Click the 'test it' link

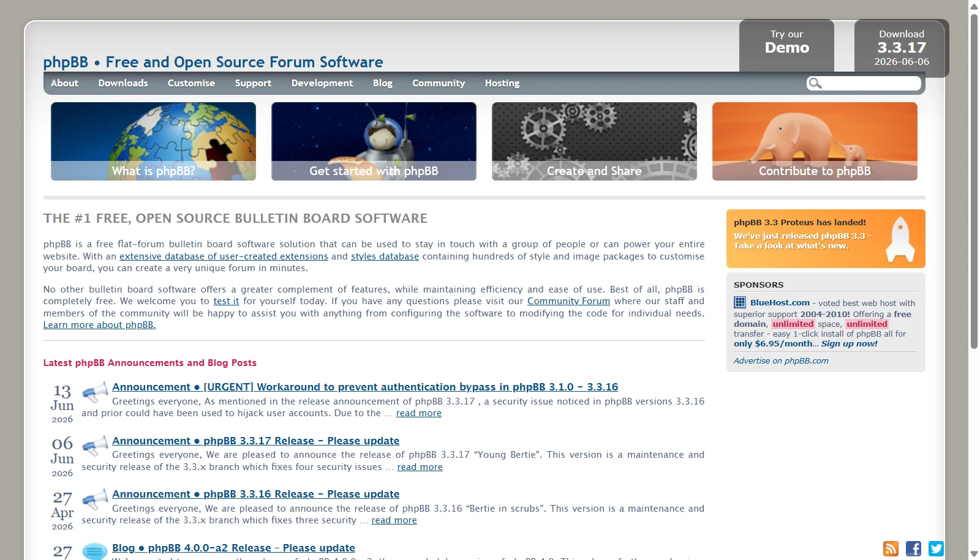(x=226, y=301)
